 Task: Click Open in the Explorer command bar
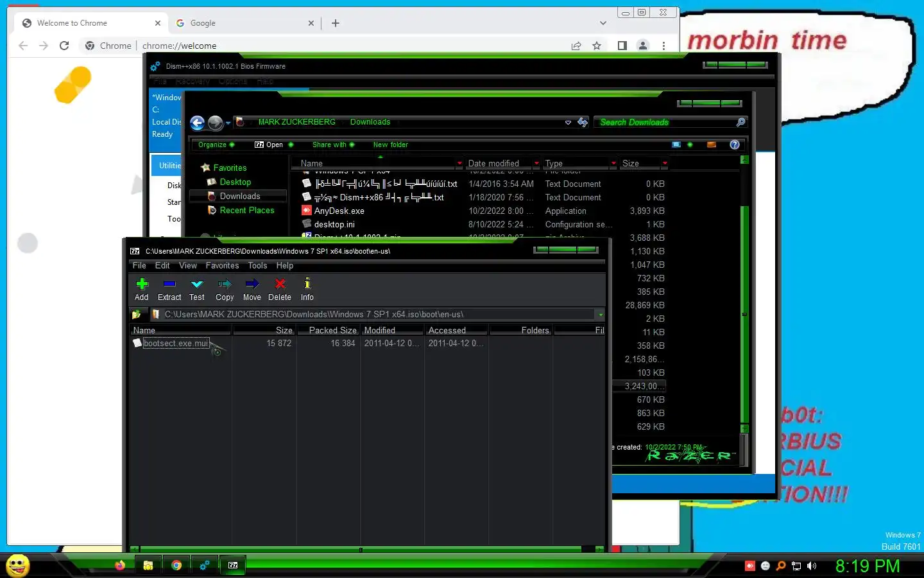point(269,144)
